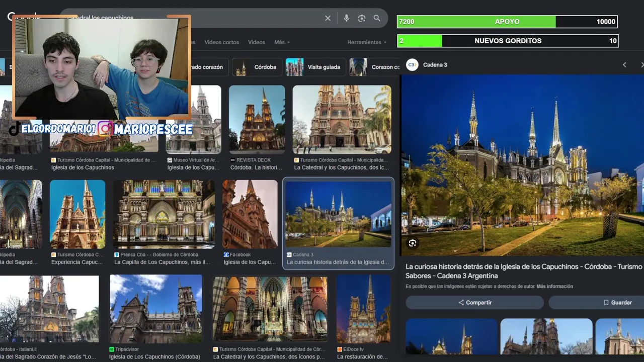Open the ElDoce.tv La restauración thumbnail

tap(364, 309)
